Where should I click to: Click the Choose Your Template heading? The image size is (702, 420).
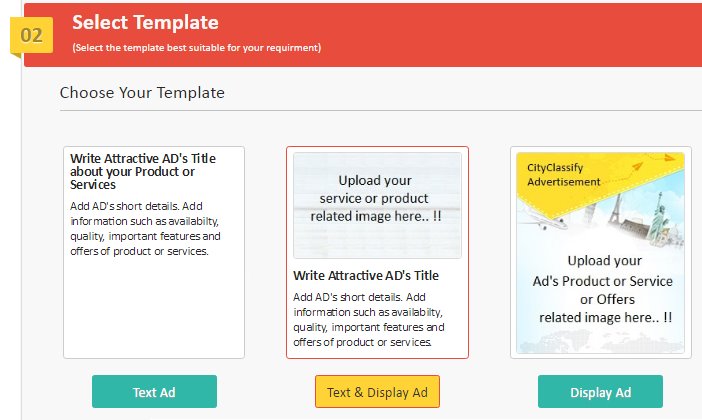pyautogui.click(x=142, y=93)
